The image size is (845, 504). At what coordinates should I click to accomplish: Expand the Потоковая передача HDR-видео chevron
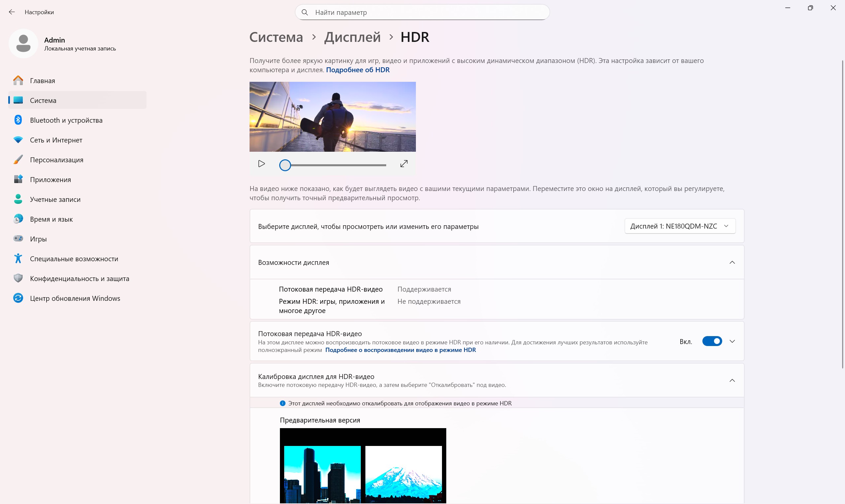(x=732, y=341)
